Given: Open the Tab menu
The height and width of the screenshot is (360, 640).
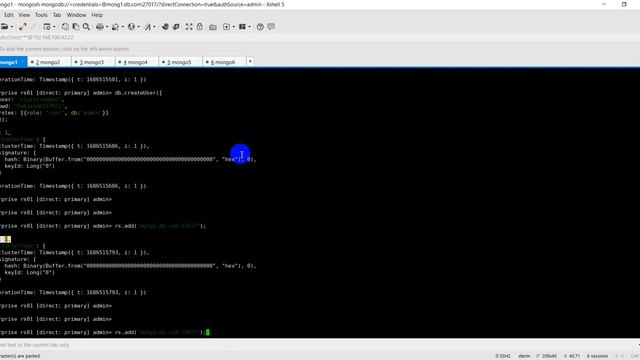Looking at the screenshot, I should 57,15.
